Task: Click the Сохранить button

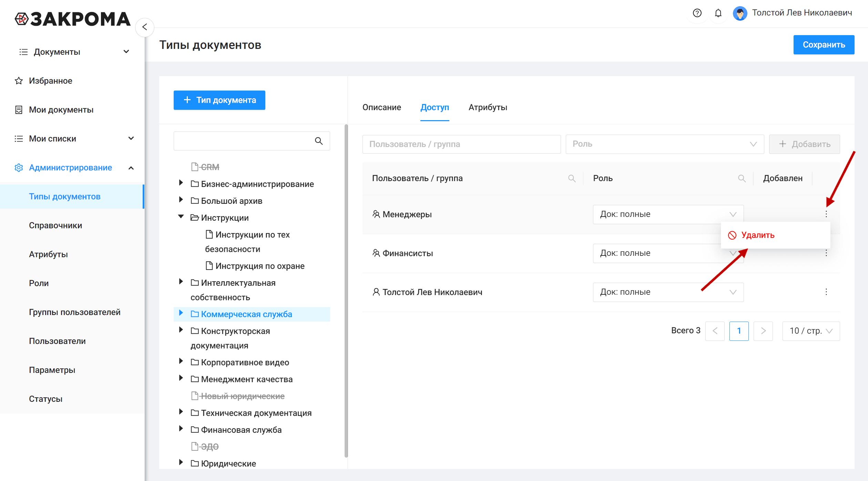Action: [x=824, y=45]
